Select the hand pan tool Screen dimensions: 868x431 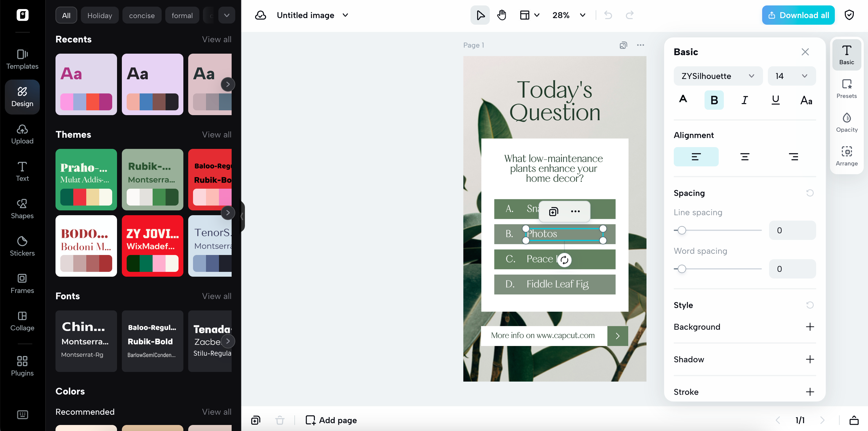(x=501, y=15)
